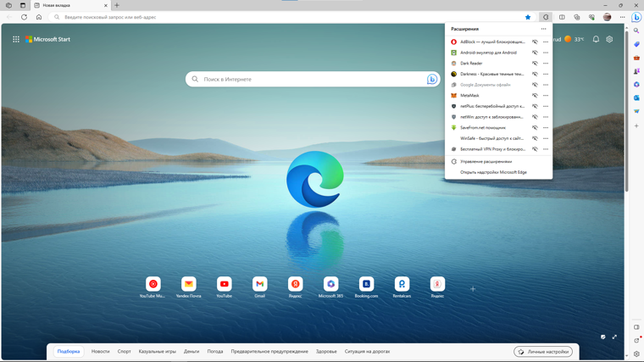
Task: Open Collections icon in toolbar
Action: click(577, 17)
